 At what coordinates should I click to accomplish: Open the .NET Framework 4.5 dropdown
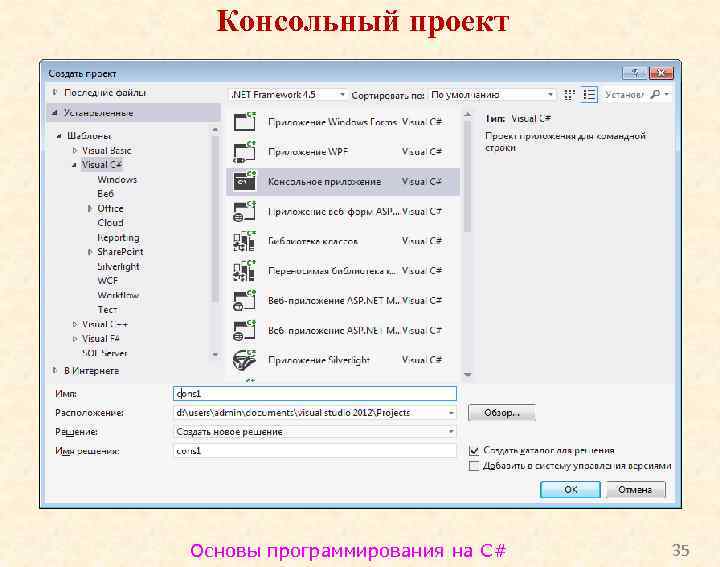tap(342, 95)
